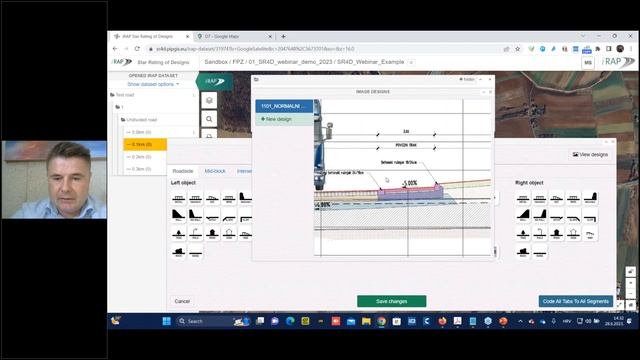This screenshot has width=640, height=360.
Task: Switch to the Google Maps browser tab
Action: pos(234,36)
